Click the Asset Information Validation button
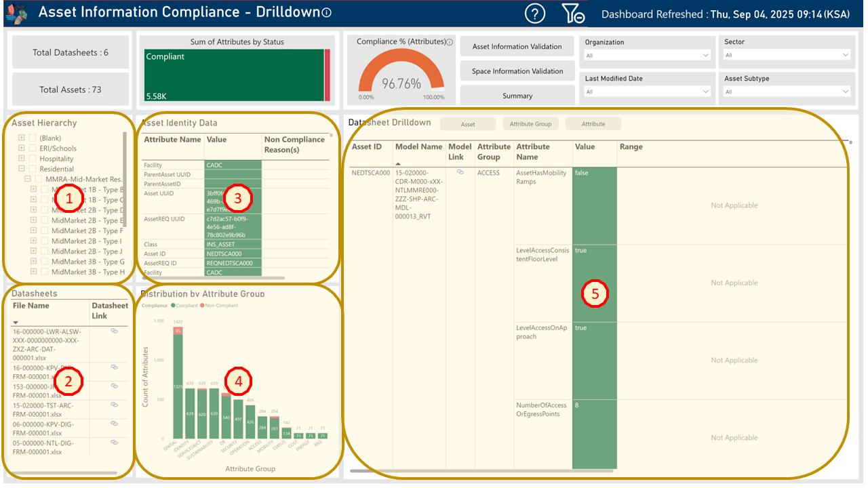The image size is (868, 488). pyautogui.click(x=517, y=47)
